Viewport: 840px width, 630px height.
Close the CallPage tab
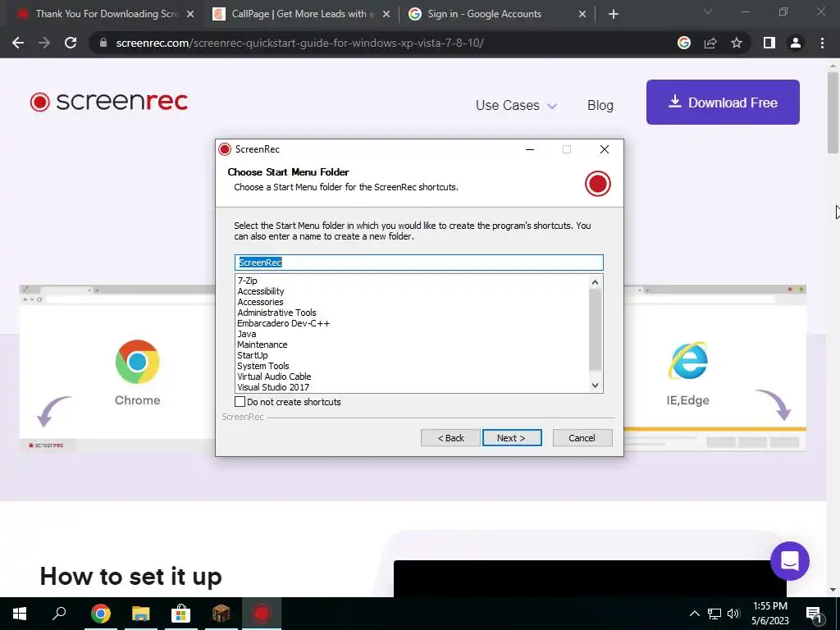(386, 15)
